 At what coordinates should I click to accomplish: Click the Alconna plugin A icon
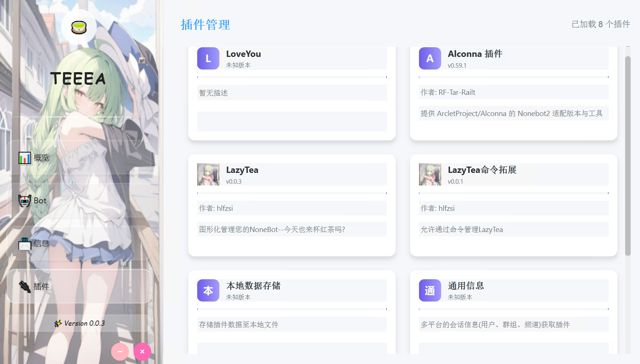pos(430,58)
